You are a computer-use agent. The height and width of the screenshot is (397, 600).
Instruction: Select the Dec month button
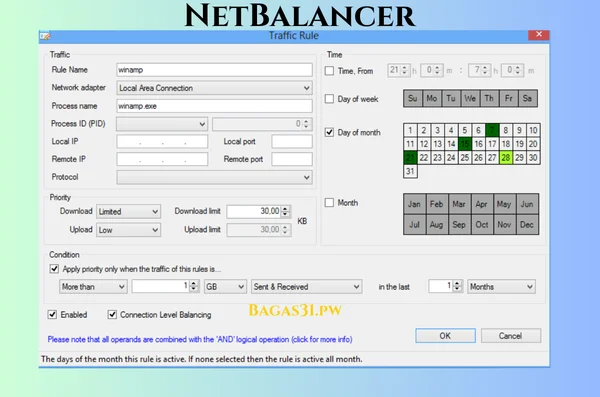527,224
